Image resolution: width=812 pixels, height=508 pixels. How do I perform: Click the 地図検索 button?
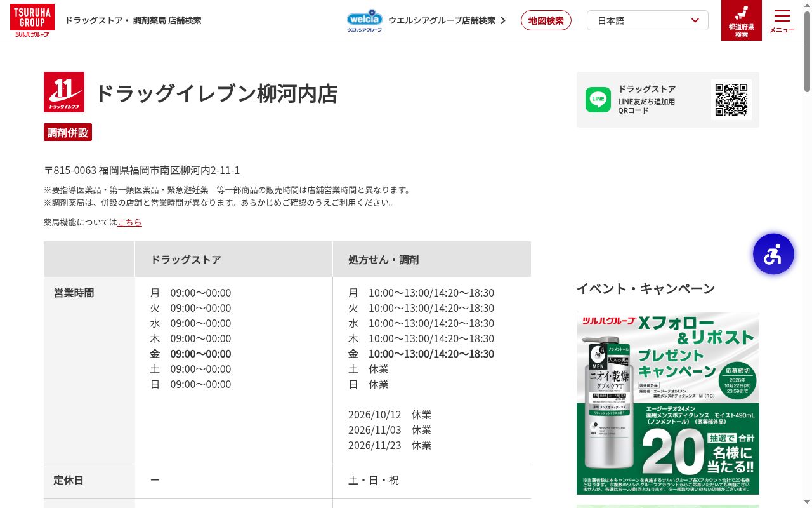546,20
